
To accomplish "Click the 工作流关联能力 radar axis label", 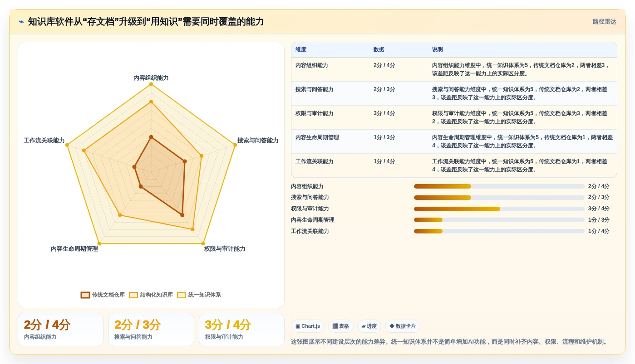I will [x=44, y=141].
